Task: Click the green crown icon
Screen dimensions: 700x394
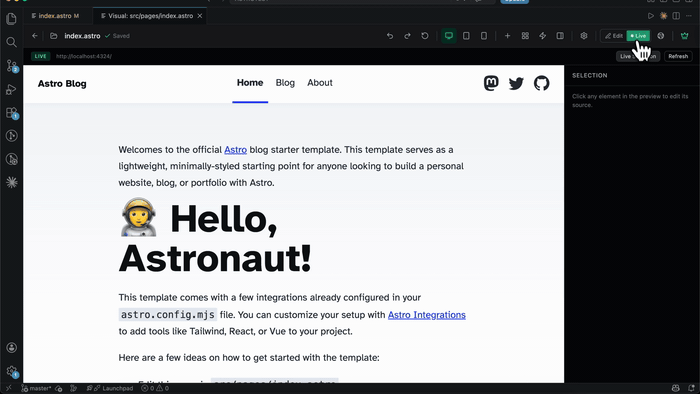Action: tap(684, 36)
